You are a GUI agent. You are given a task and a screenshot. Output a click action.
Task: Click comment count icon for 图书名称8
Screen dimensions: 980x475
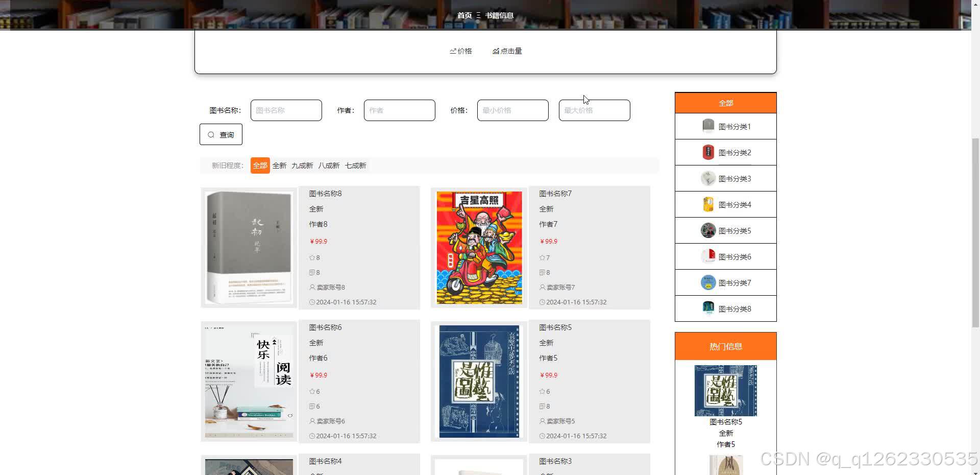312,273
